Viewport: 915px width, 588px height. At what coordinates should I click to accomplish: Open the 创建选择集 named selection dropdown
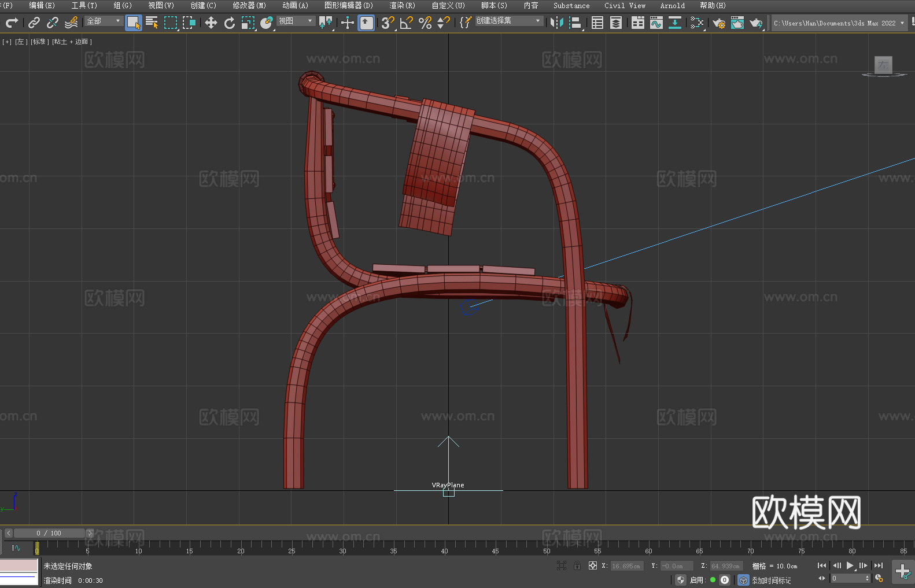point(509,21)
